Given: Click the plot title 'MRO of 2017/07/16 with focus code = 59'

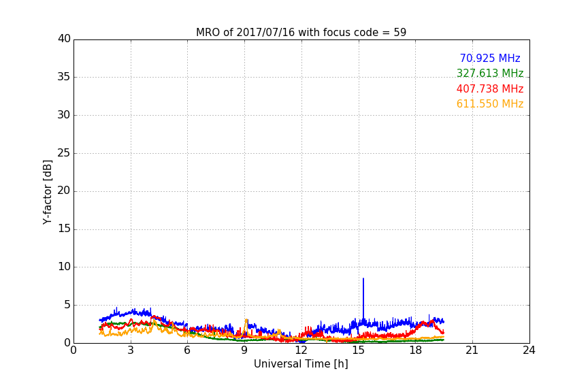Looking at the screenshot, I should [301, 33].
